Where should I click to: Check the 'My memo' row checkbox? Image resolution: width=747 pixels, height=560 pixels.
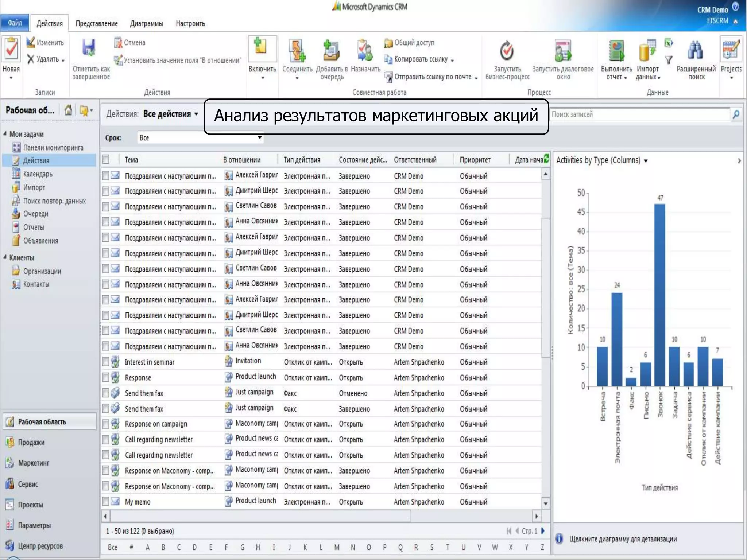point(106,502)
